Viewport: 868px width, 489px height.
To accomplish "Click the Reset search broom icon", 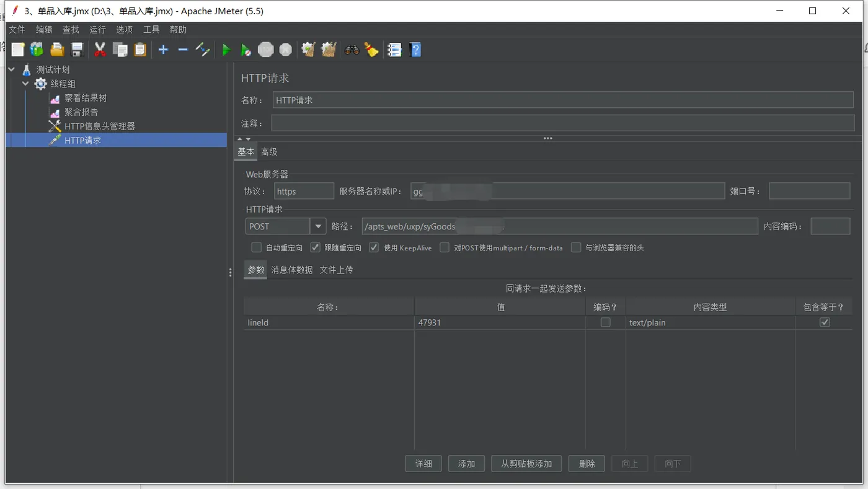I will pyautogui.click(x=371, y=50).
